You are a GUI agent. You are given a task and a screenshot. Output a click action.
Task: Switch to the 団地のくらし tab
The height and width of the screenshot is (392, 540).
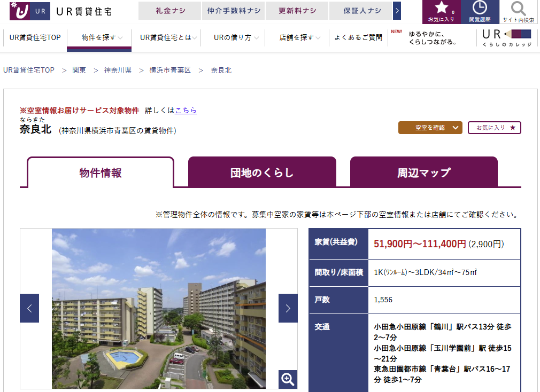(262, 173)
